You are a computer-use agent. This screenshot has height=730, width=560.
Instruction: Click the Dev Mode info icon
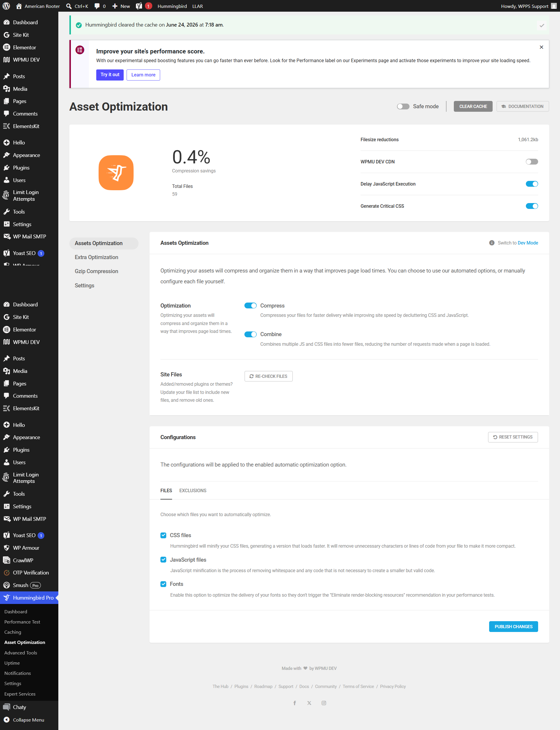[x=492, y=243]
